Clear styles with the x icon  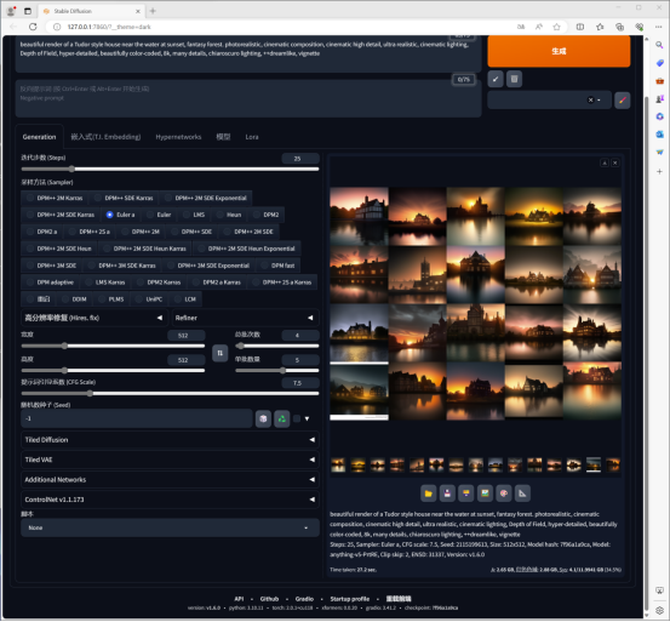click(591, 100)
